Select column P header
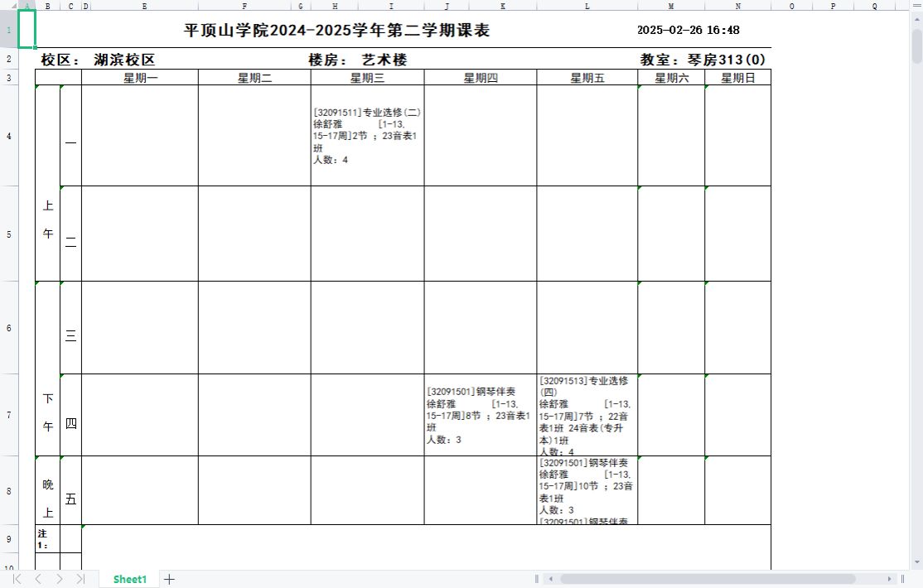Viewport: 923px width, 588px height. [x=833, y=6]
